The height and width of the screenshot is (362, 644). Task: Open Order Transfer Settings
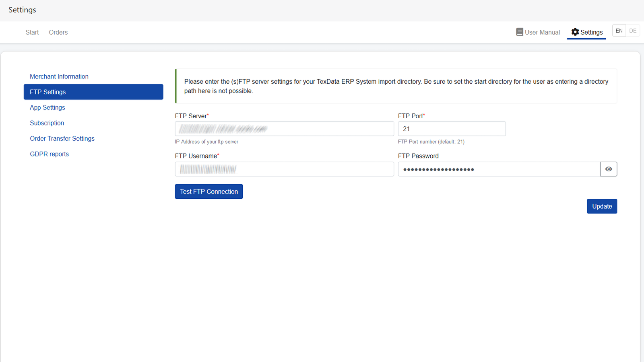62,138
